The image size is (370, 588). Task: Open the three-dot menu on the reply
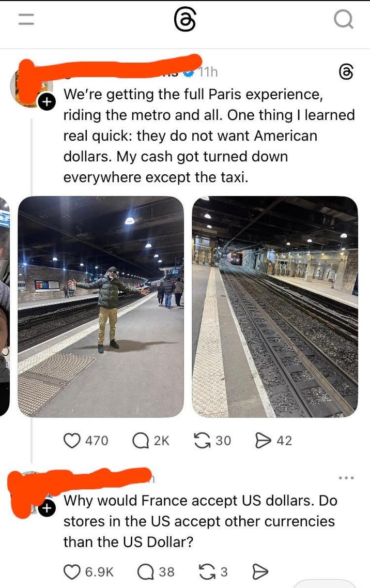pyautogui.click(x=346, y=478)
